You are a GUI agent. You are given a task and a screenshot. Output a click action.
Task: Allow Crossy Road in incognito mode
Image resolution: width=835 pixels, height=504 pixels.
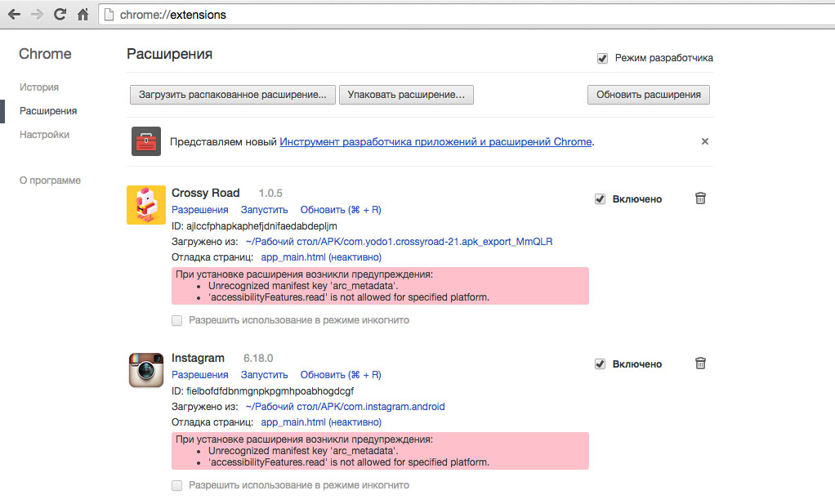177,320
